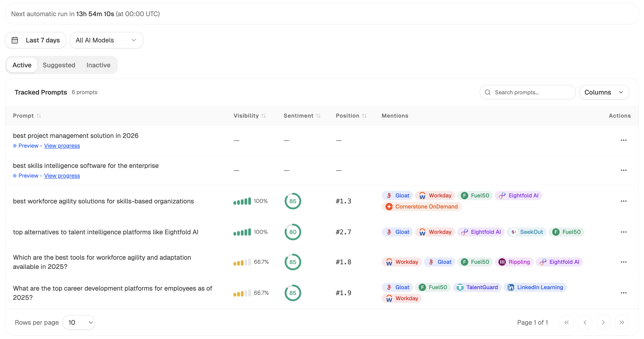
Task: Open actions menu for workforce agility tools 2025 prompt
Action: coord(623,262)
